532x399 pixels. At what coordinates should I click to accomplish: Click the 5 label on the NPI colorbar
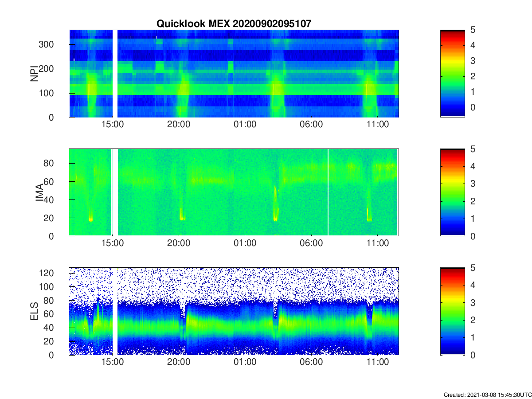(473, 30)
